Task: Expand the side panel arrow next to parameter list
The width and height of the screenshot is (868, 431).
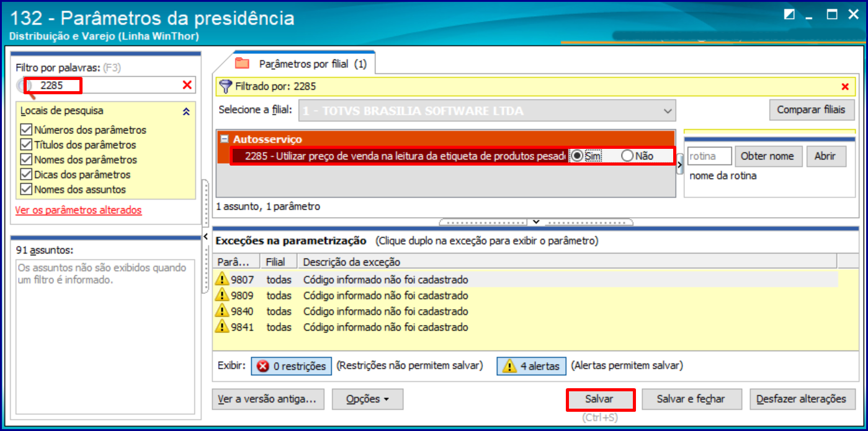Action: coord(679,165)
